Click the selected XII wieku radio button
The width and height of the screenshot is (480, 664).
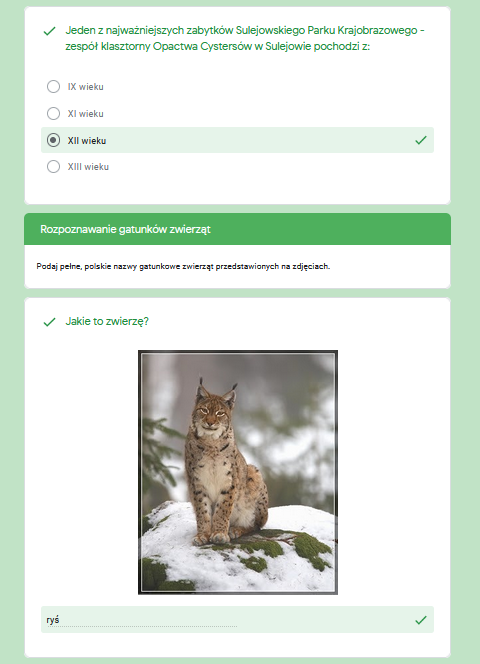pos(53,140)
